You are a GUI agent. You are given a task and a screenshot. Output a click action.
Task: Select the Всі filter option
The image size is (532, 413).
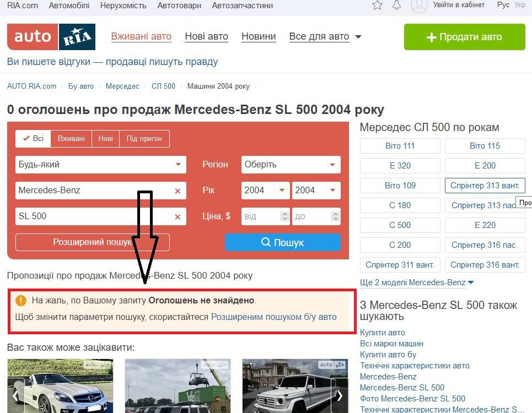(33, 139)
